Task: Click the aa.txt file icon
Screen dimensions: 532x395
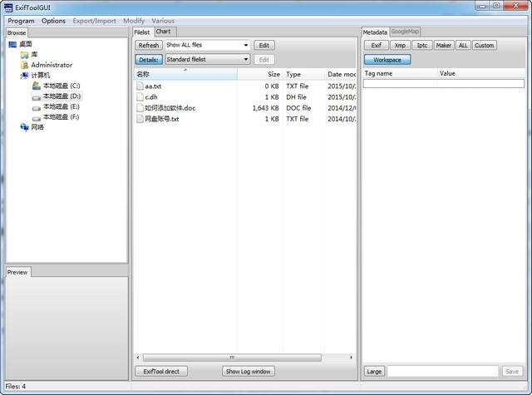Action: (x=140, y=86)
